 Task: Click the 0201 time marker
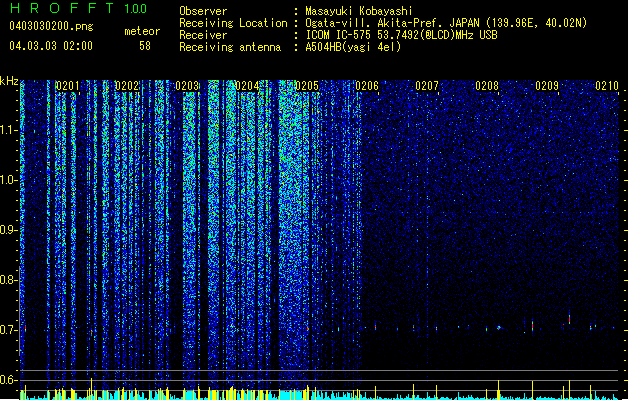(x=67, y=86)
